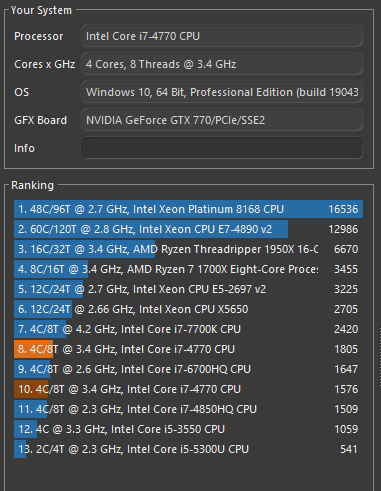Click the Cores x GHz label
The height and width of the screenshot is (491, 381).
click(x=44, y=64)
